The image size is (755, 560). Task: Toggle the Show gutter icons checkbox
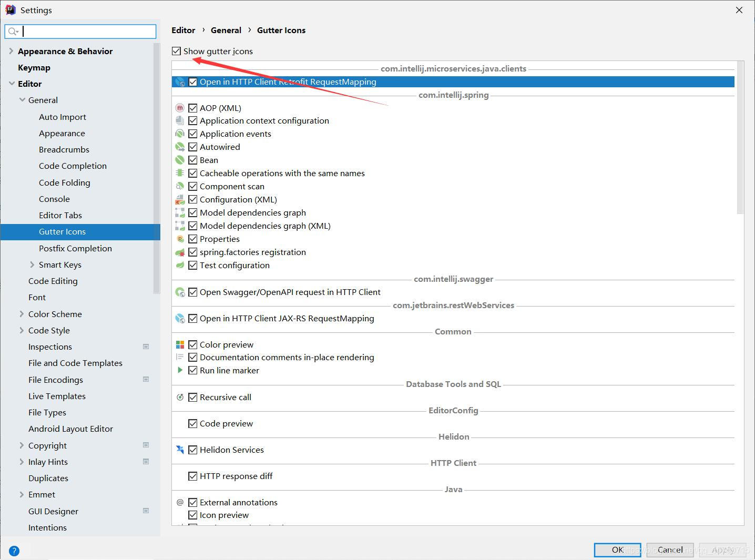click(x=176, y=51)
